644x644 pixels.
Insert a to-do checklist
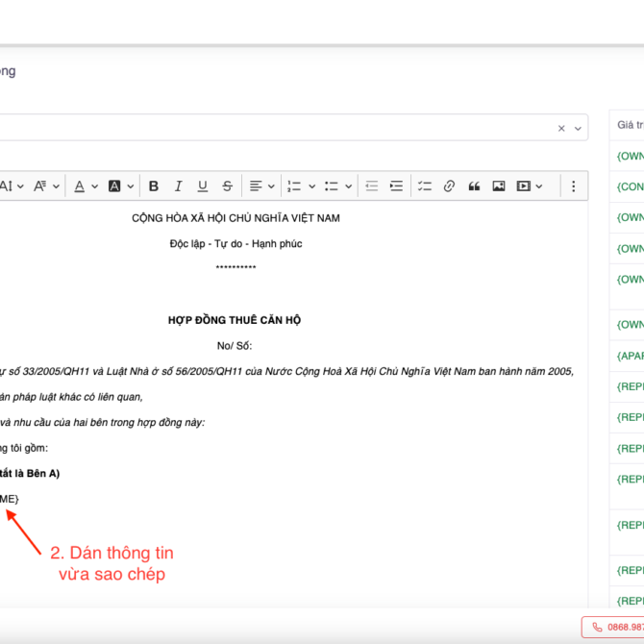click(424, 186)
